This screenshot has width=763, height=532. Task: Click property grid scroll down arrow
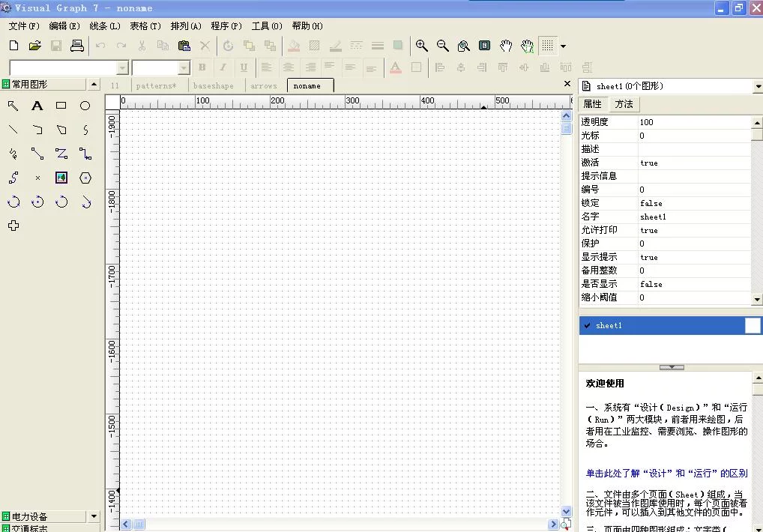757,300
